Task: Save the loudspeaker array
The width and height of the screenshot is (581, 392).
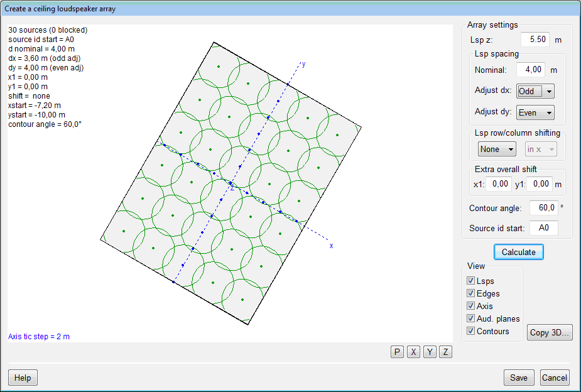Action: (518, 378)
